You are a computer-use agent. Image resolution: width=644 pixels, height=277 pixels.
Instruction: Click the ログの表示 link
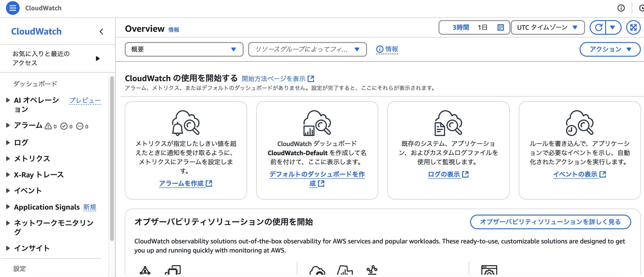[x=448, y=174]
